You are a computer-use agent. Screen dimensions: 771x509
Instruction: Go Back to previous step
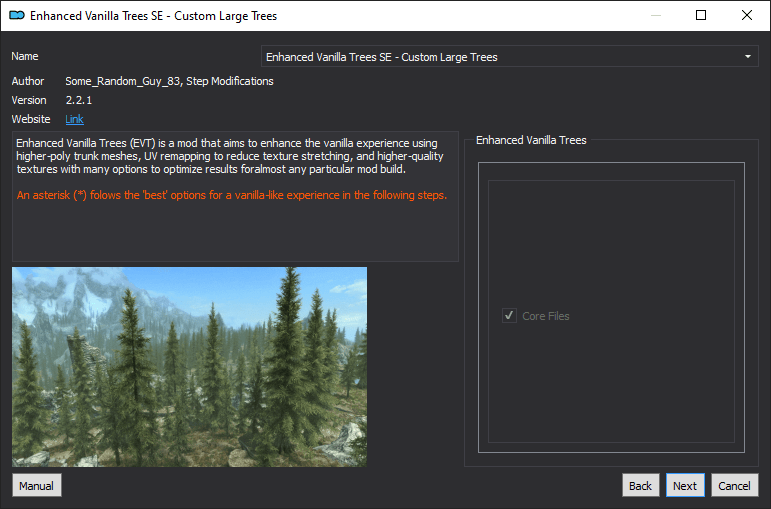pos(640,485)
